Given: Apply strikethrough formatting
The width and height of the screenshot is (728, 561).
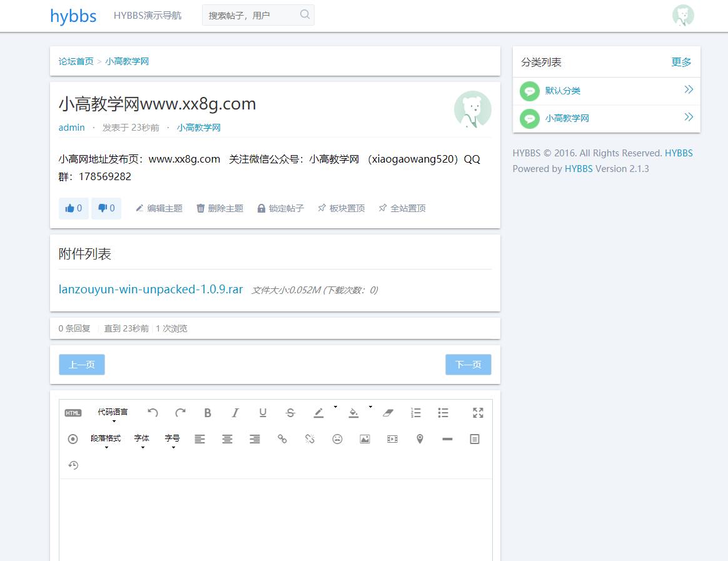Looking at the screenshot, I should [x=290, y=412].
